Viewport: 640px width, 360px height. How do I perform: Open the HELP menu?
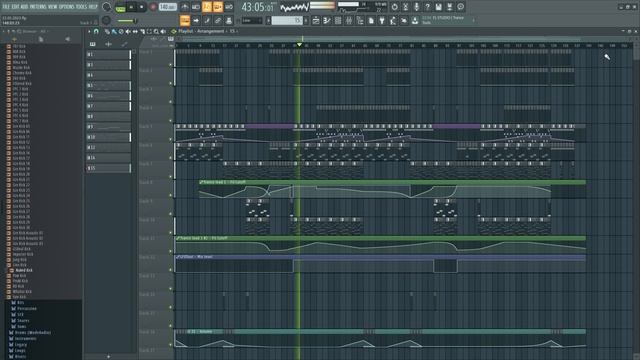pyautogui.click(x=93, y=7)
